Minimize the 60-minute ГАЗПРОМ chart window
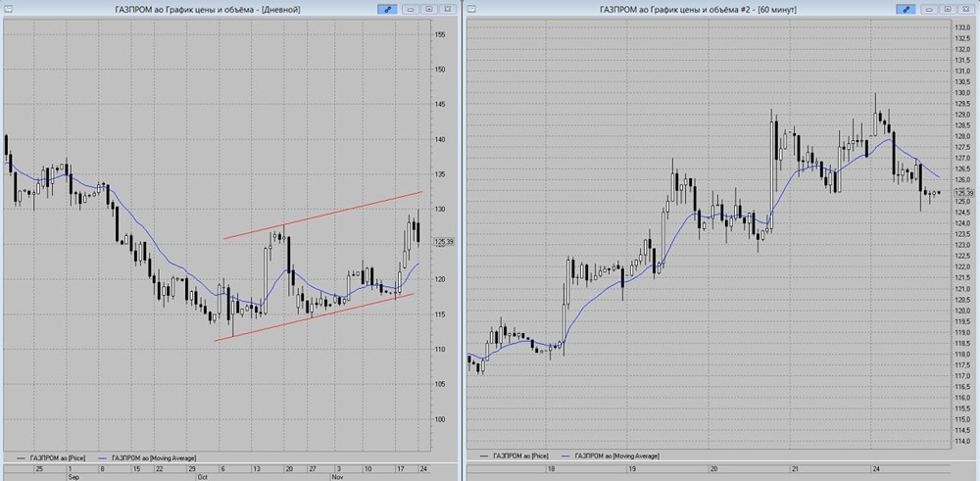The image size is (980, 481). 930,10
